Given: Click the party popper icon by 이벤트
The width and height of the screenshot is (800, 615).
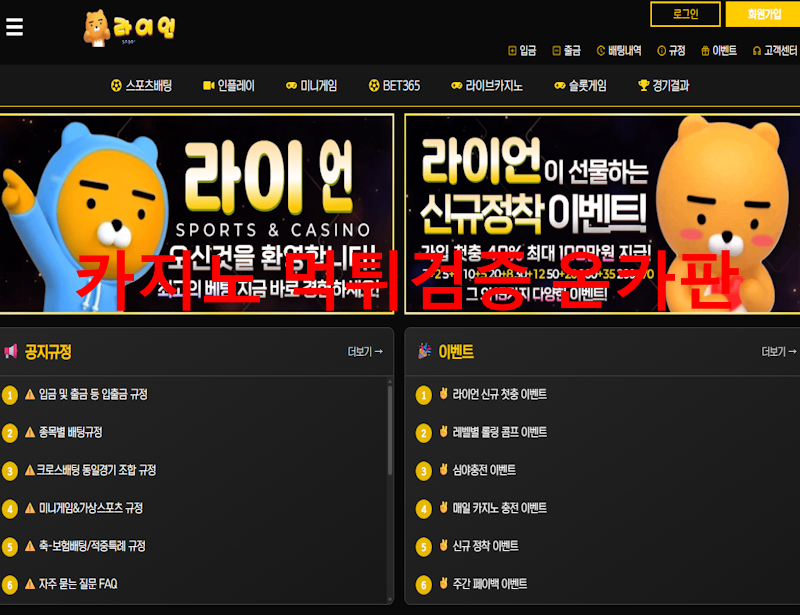Looking at the screenshot, I should tap(424, 351).
